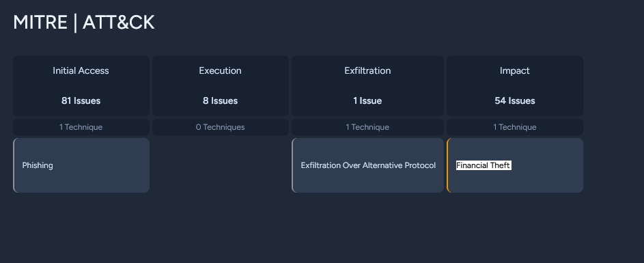Click empty technique area below 0 Techniques
The width and height of the screenshot is (644, 263).
[221, 165]
